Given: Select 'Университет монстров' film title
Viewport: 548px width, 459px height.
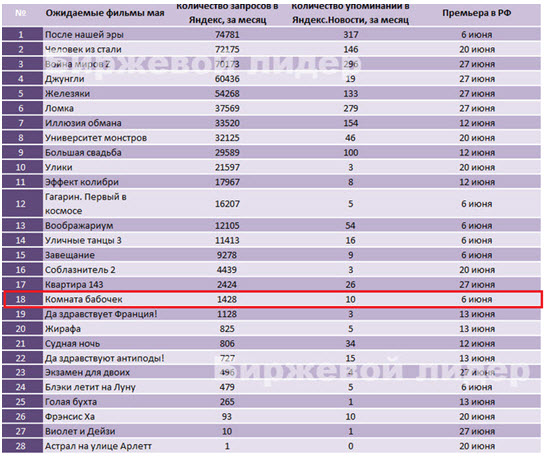Looking at the screenshot, I should [x=96, y=138].
